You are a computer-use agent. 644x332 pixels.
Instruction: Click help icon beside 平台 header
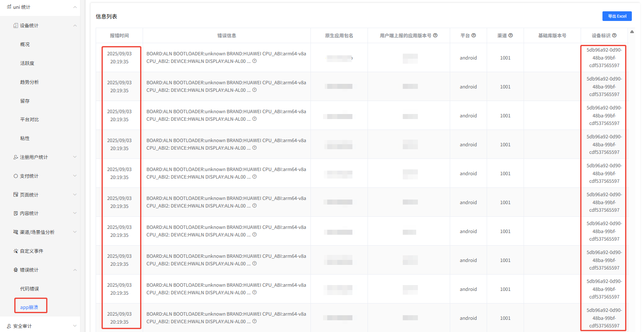474,35
